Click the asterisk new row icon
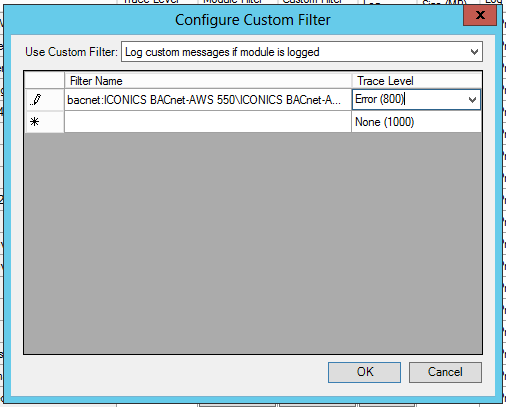 (x=34, y=122)
